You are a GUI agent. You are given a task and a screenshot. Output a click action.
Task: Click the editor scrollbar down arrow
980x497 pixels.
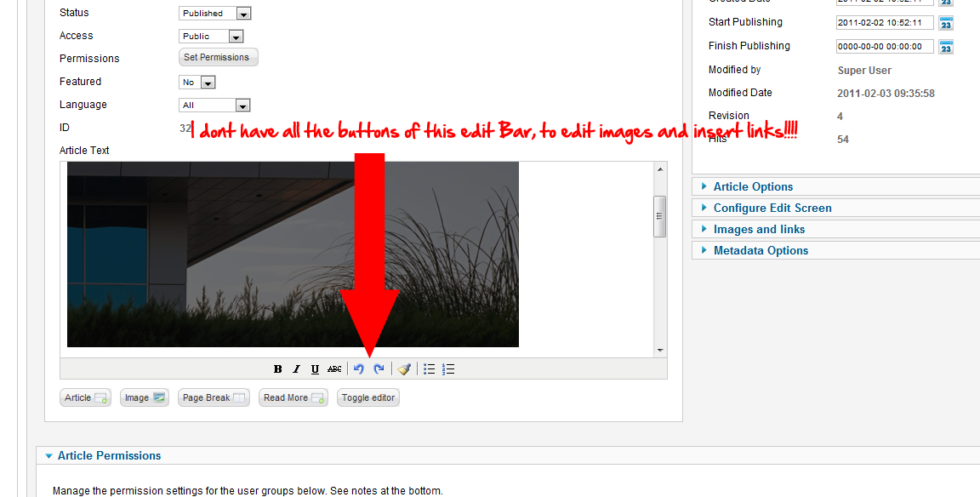pos(660,351)
